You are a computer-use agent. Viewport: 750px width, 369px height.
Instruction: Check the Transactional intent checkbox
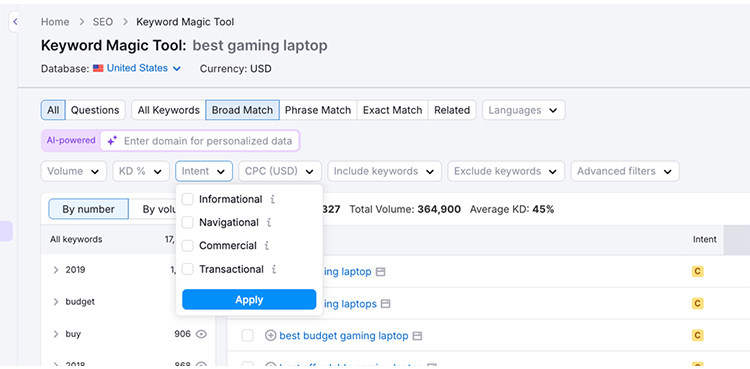(x=188, y=269)
